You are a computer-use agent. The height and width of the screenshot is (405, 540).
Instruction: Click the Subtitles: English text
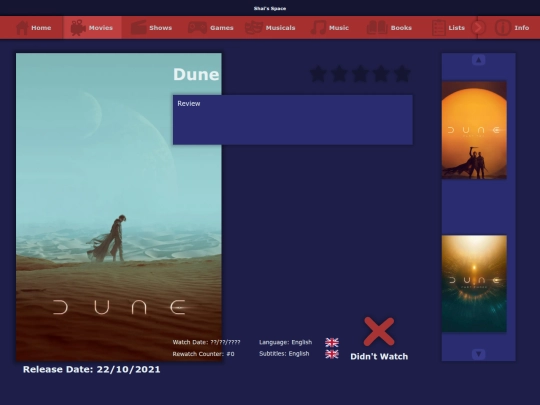[284, 354]
